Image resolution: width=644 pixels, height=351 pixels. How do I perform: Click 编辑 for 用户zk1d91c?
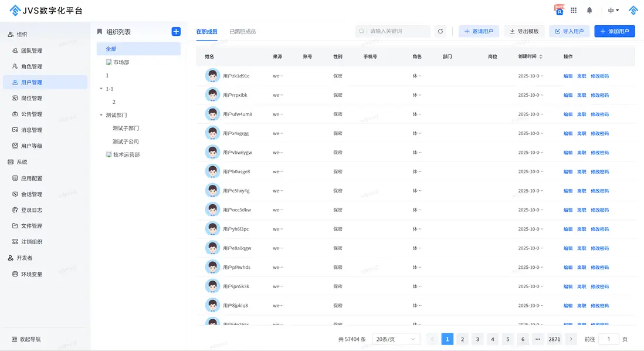coord(568,76)
